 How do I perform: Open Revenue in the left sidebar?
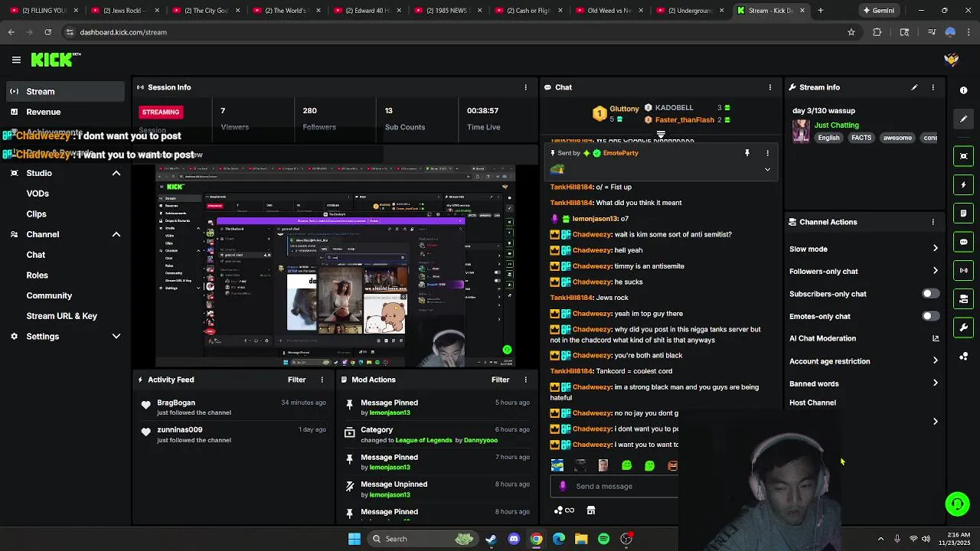pos(64,112)
